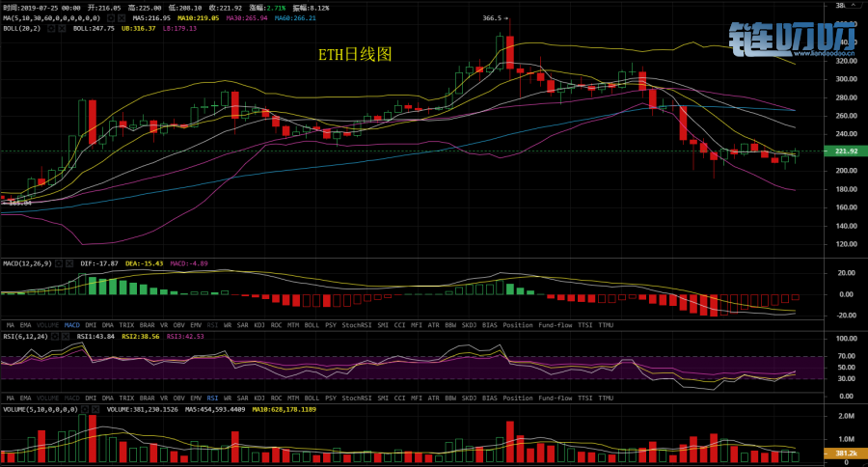The width and height of the screenshot is (868, 467).
Task: Select EMA tab in MACD panel row
Action: (x=25, y=325)
